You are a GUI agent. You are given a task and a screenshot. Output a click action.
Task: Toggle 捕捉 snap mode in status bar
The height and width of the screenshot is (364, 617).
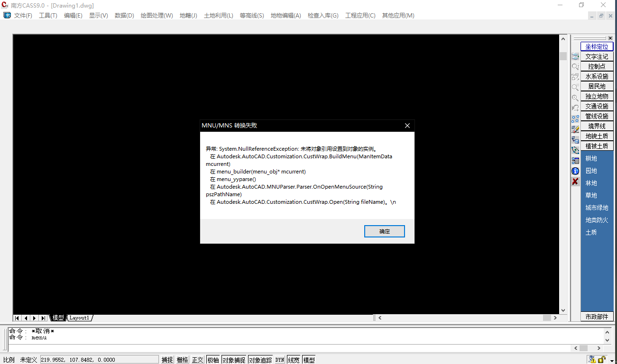coord(167,360)
